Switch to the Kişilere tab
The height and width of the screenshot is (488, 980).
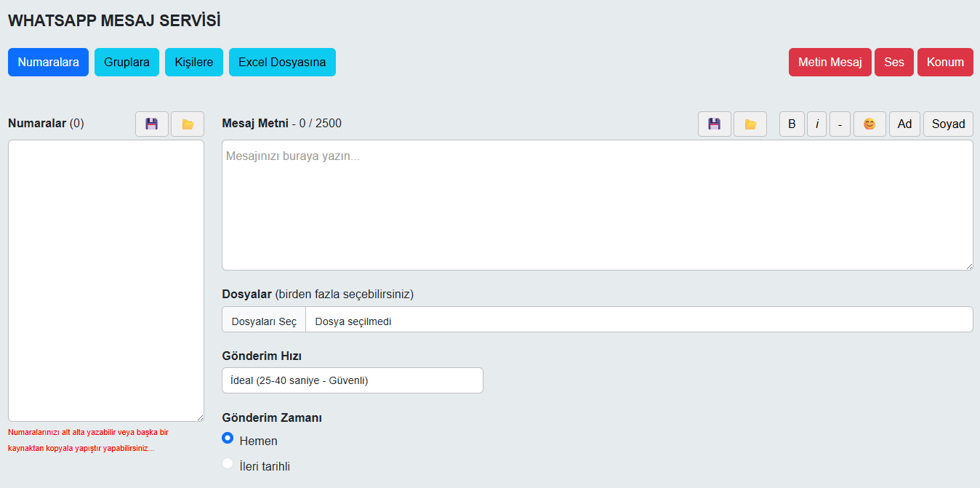pos(194,63)
